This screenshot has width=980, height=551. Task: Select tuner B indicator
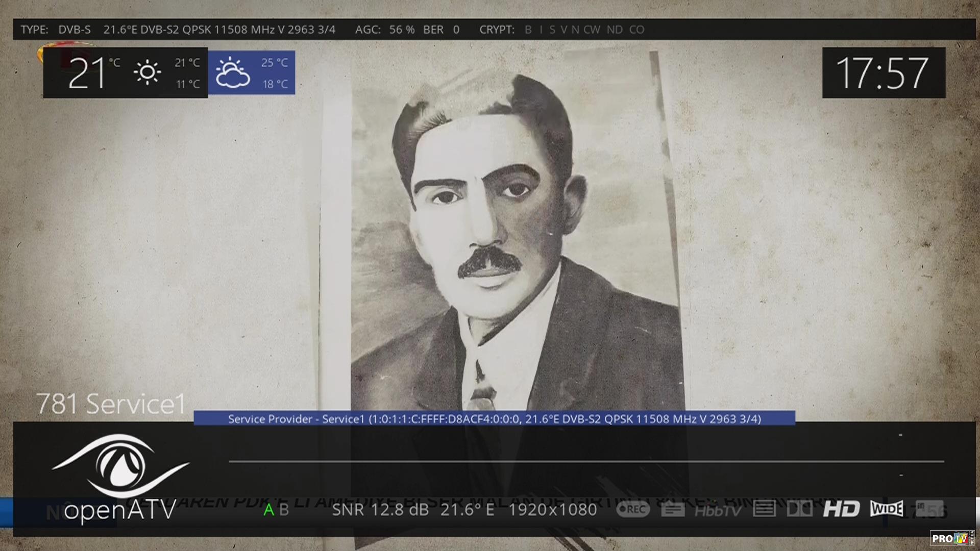coord(284,510)
